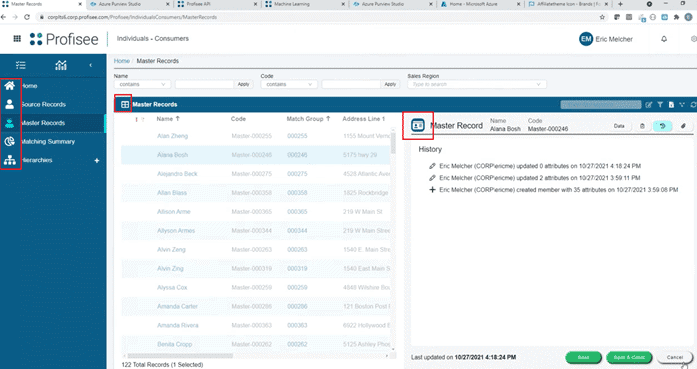
Task: Click the Allan Blass name link
Action: point(172,193)
